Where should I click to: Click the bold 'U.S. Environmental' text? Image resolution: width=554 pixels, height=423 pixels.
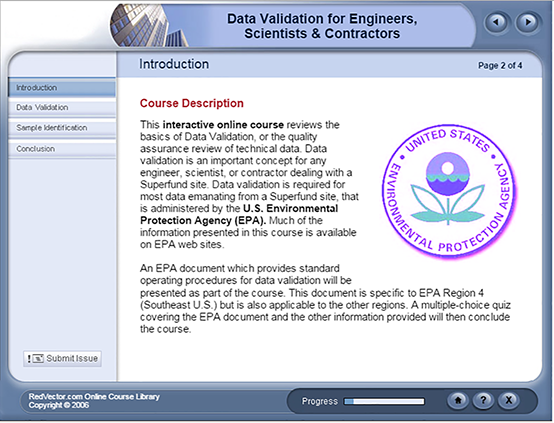290,208
